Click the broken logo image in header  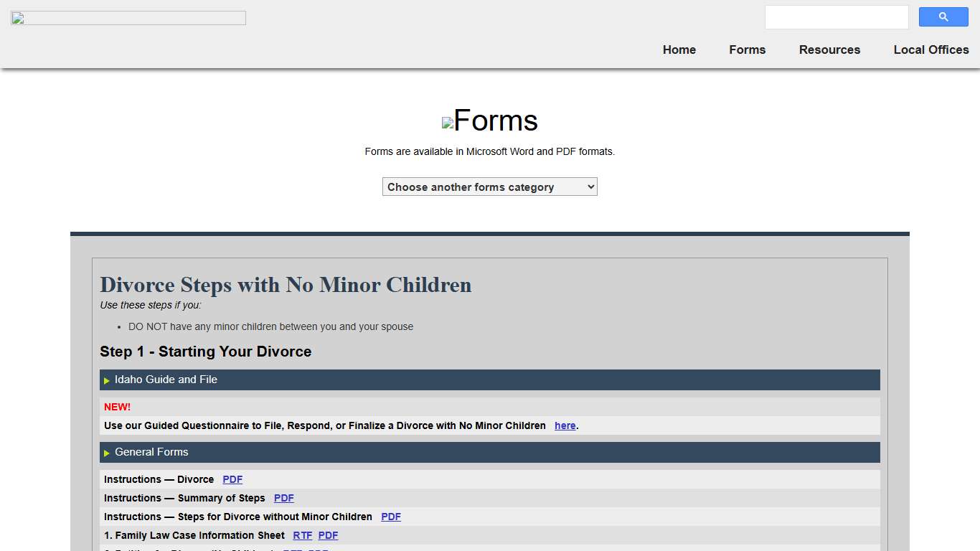pos(128,18)
